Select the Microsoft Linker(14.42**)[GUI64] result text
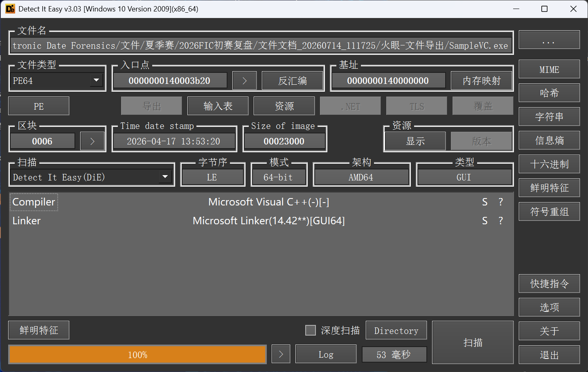Viewport: 588px width, 372px height. 269,221
